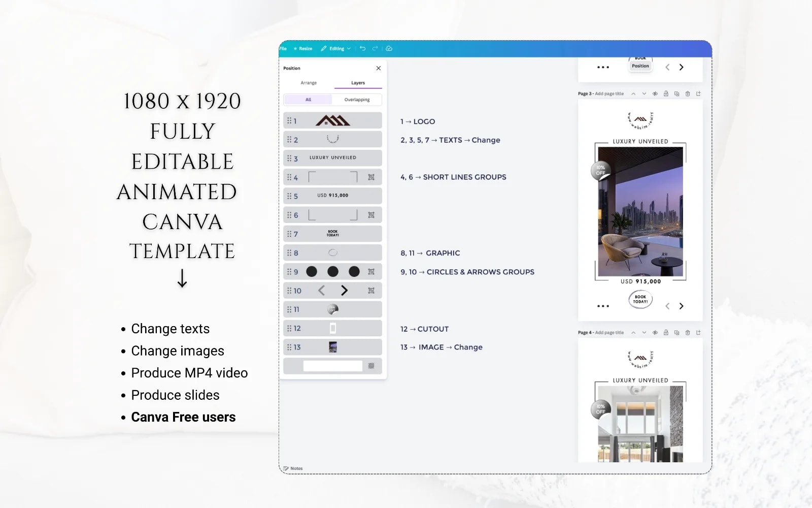Screen dimensions: 812x508
Task: Move Page 3 up with the chevron
Action: (x=633, y=93)
